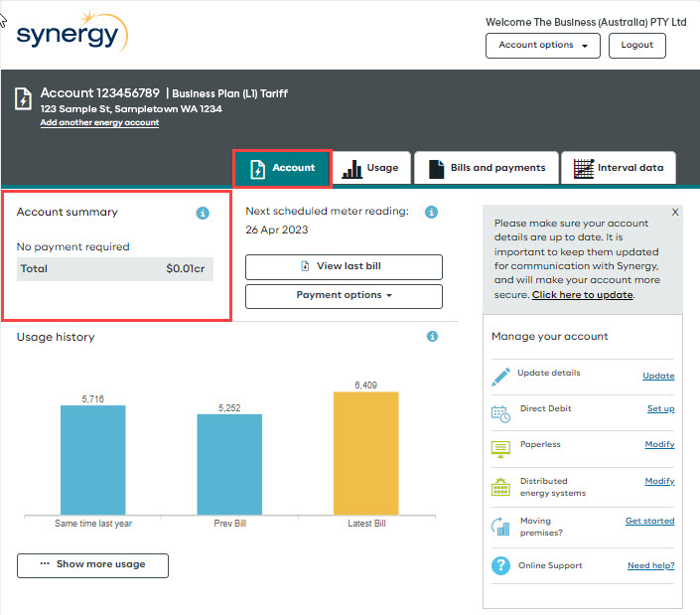Open Account summary info icon
700x615 pixels.
coord(203,213)
